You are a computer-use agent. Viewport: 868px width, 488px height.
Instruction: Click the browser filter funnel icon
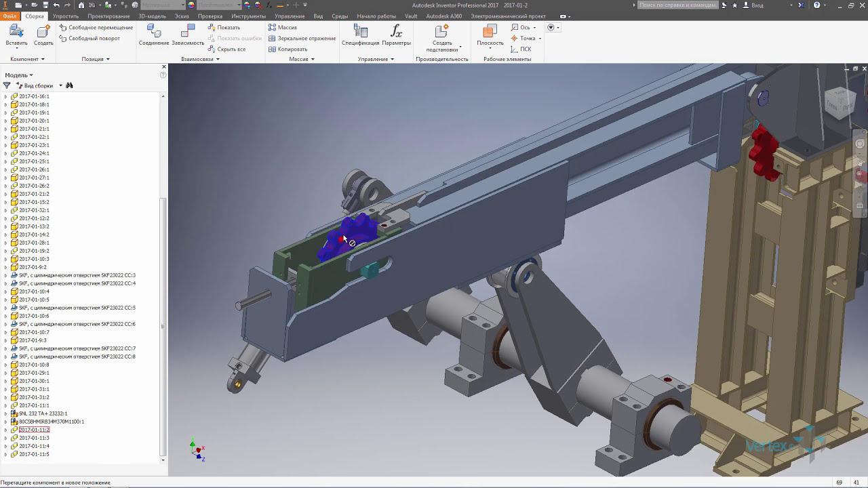pyautogui.click(x=7, y=85)
